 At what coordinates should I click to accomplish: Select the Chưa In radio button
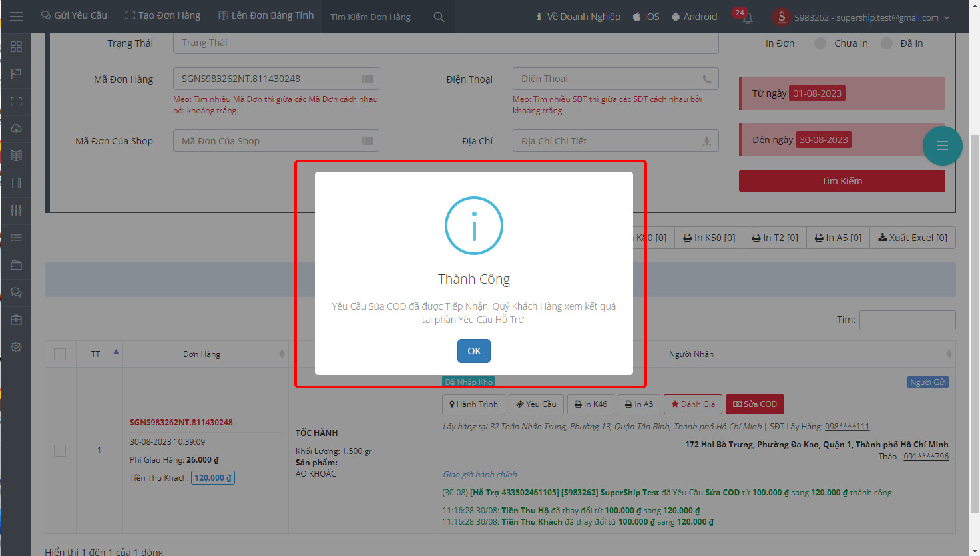pos(820,43)
